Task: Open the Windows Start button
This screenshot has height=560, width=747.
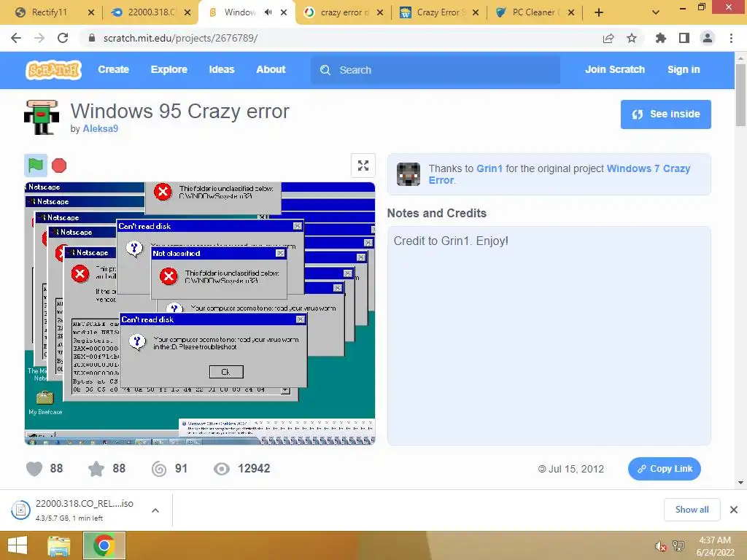Action: (18, 545)
